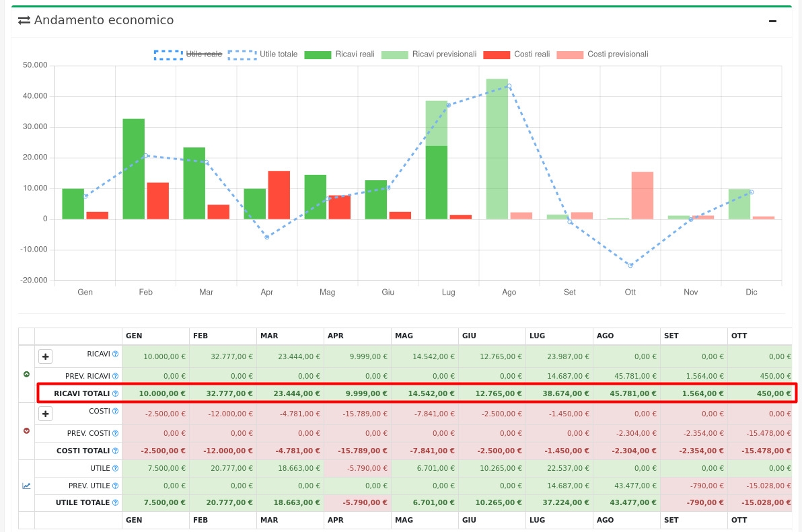Open the RICAVI TOTALI help tooltip icon
The height and width of the screenshot is (532, 802).
tap(115, 393)
